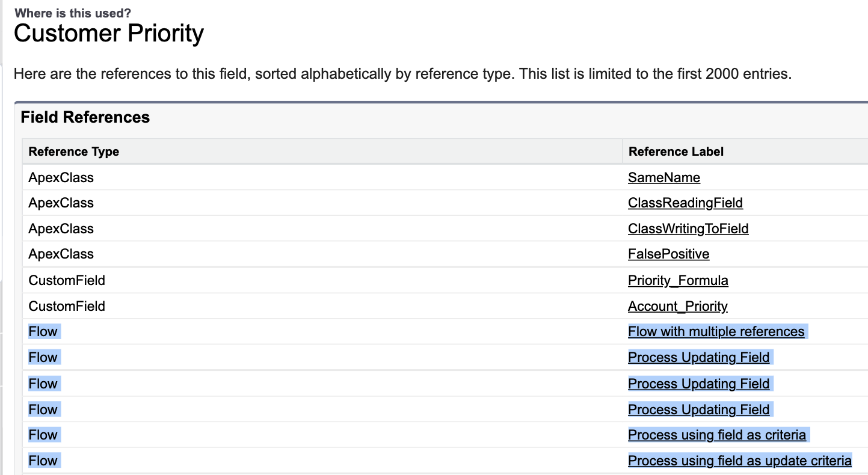The image size is (868, 475).
Task: Click the ClassReadingField reference link
Action: tap(685, 203)
